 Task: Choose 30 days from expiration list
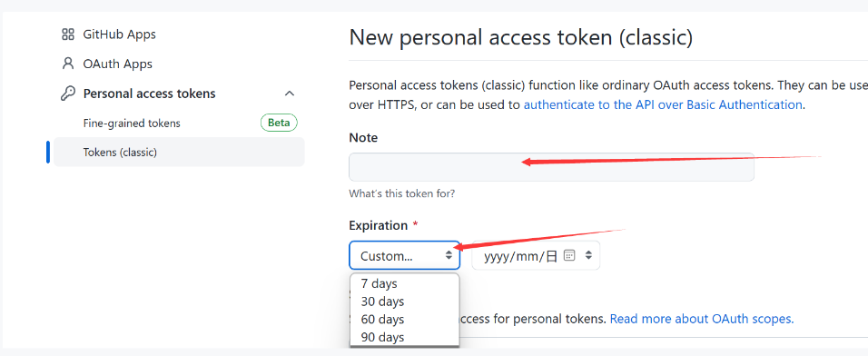[x=405, y=302]
